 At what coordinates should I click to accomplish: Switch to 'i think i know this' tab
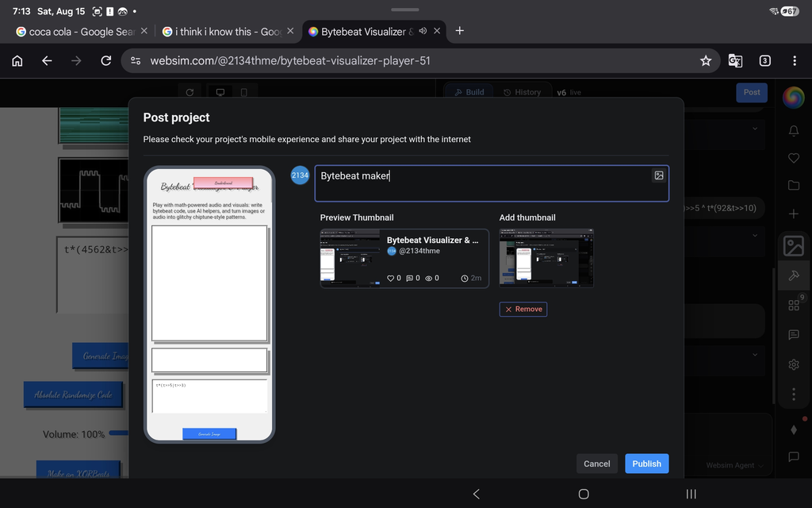click(x=222, y=32)
